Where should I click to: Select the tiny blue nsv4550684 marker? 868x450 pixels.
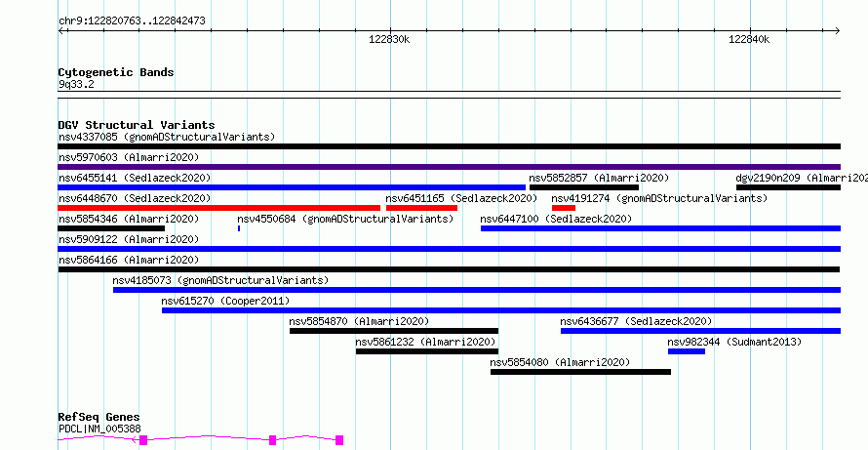pyautogui.click(x=239, y=228)
